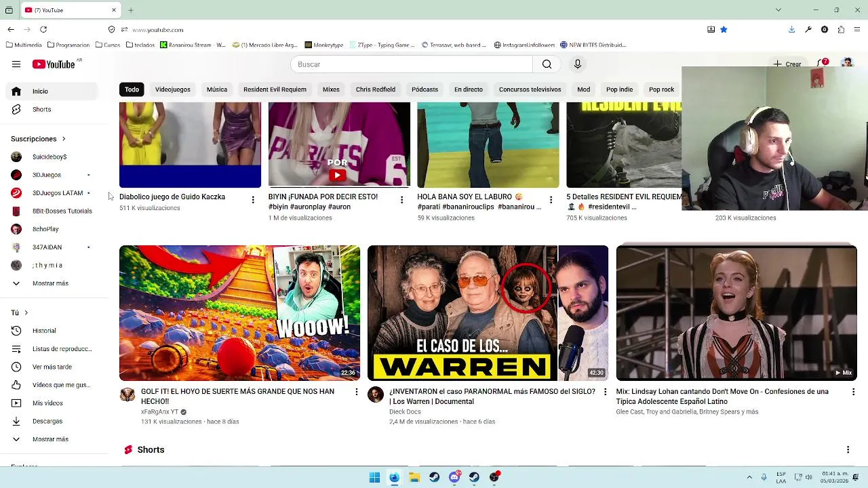Viewport: 868px width, 488px height.
Task: Start voice search with the microphone
Action: point(578,64)
